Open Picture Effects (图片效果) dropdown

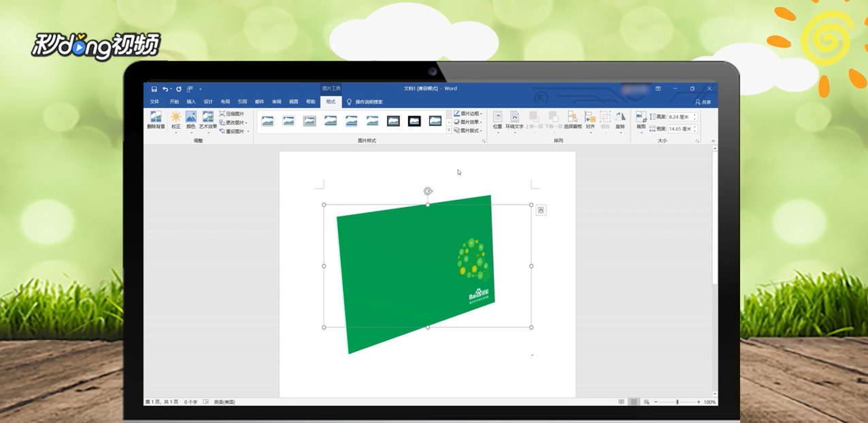[468, 122]
